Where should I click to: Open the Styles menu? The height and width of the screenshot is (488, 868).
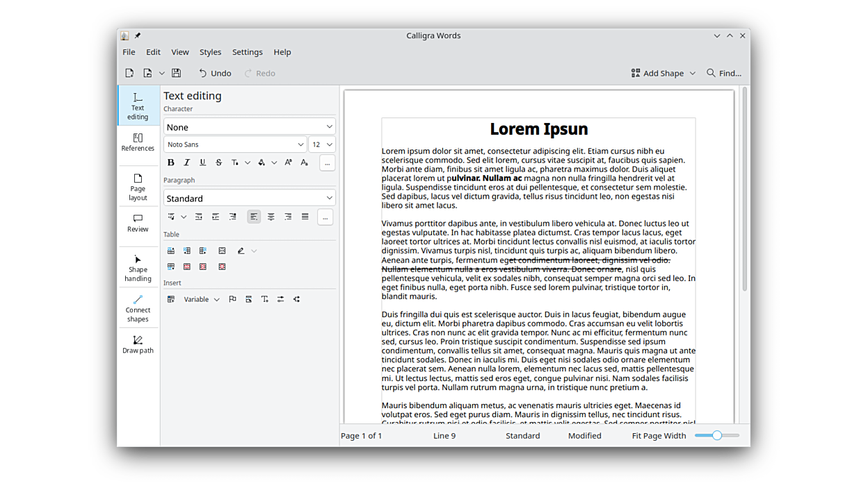(x=210, y=52)
